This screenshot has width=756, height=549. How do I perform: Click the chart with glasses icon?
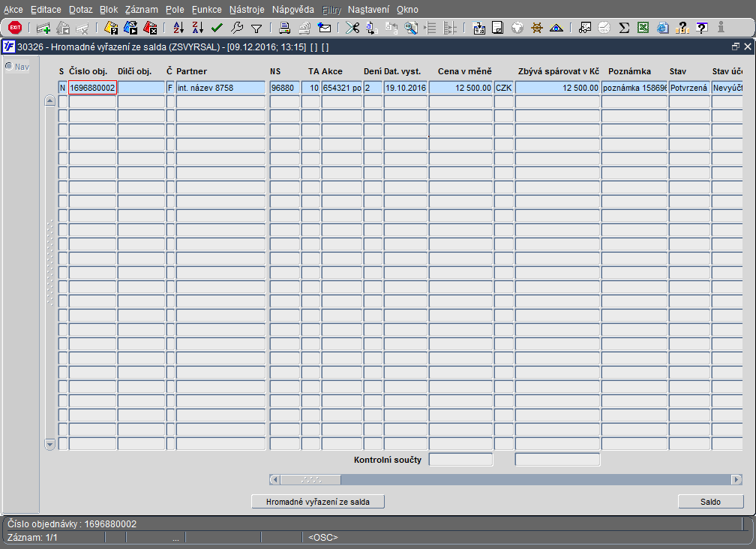585,28
